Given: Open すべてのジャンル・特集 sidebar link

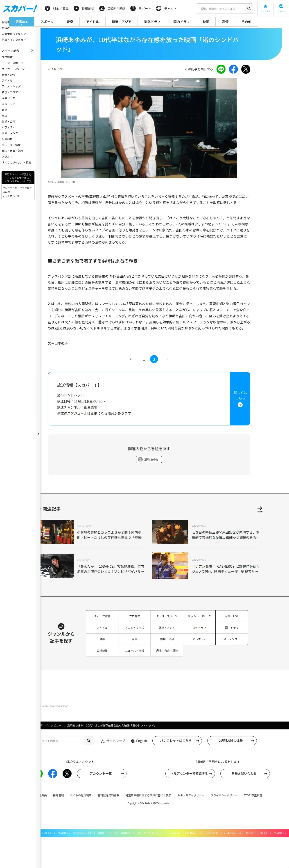Looking at the screenshot, I should click(x=16, y=162).
